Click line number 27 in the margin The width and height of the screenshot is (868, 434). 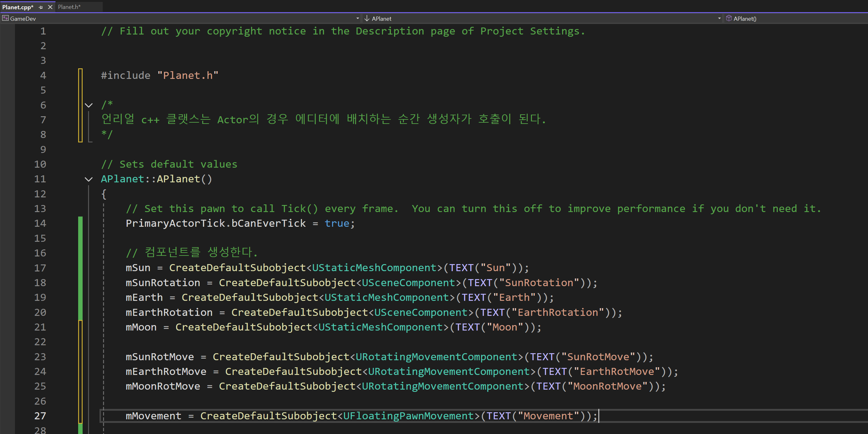pyautogui.click(x=40, y=416)
